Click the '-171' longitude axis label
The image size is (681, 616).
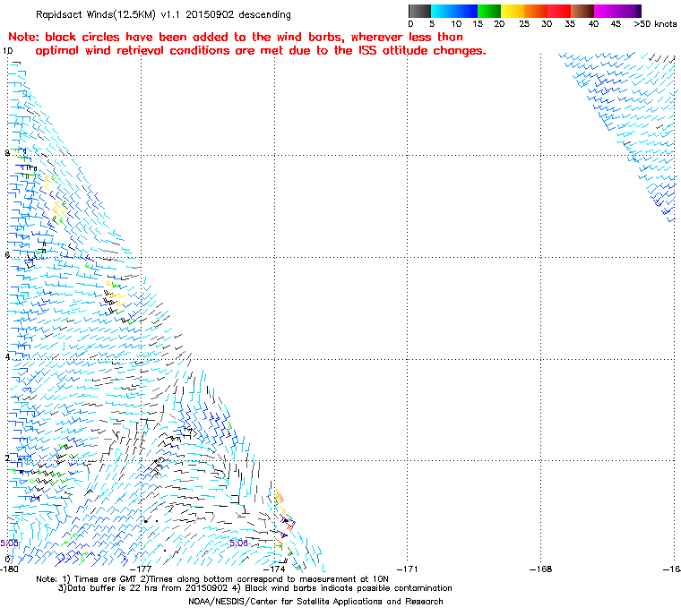click(408, 569)
